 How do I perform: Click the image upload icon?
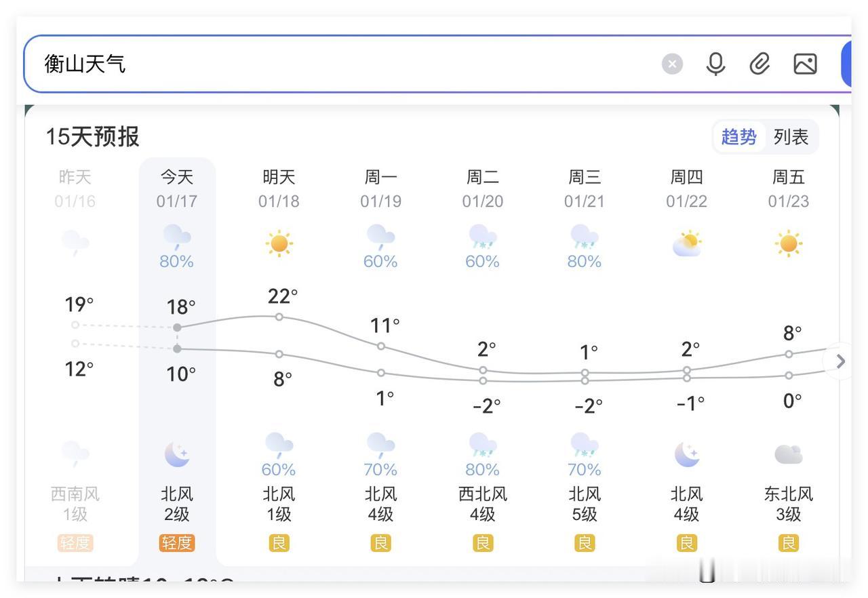[805, 64]
